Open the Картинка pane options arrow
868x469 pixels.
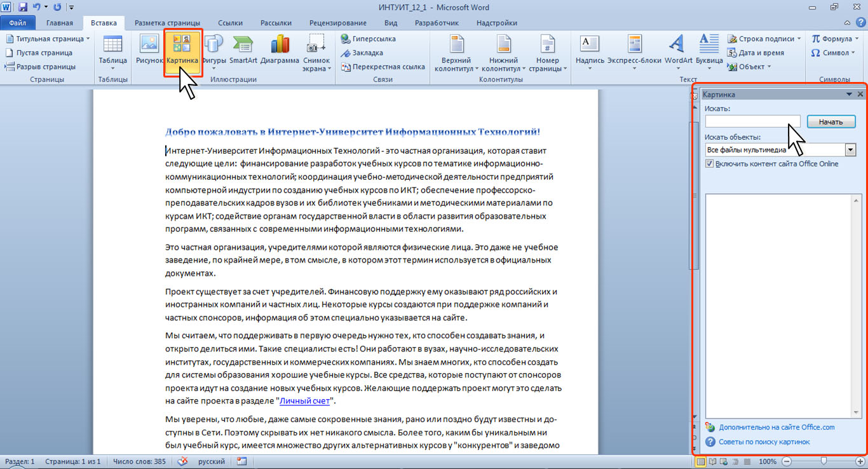(850, 94)
